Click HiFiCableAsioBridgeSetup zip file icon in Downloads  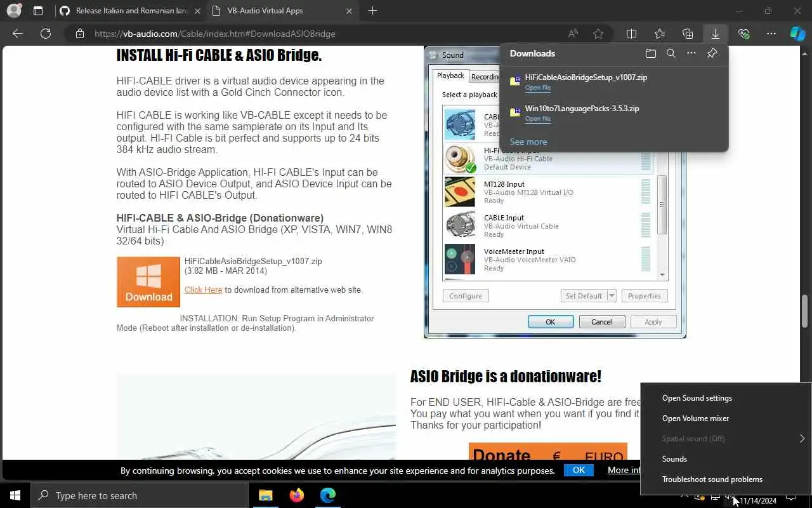pos(515,81)
